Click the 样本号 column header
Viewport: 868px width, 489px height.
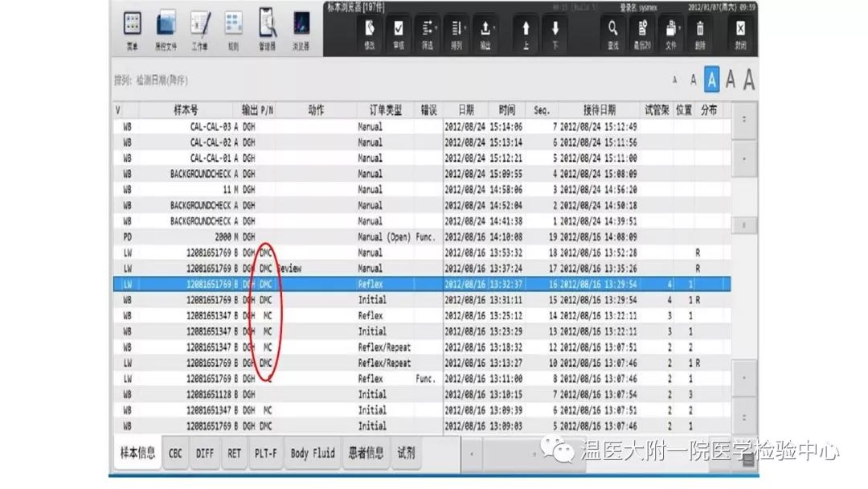[x=186, y=110]
